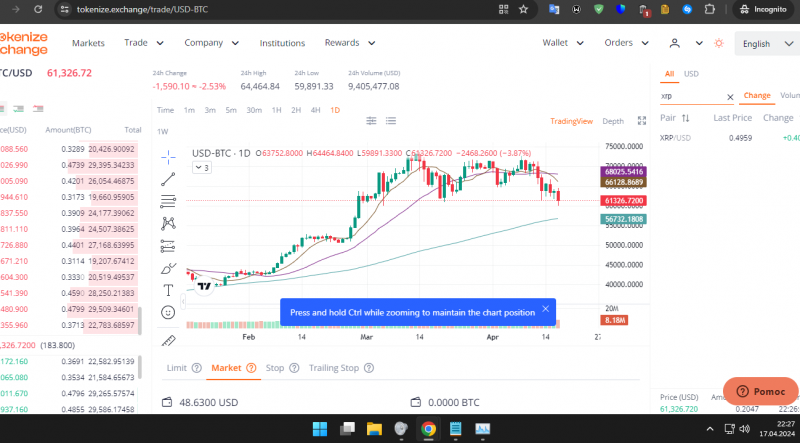Toggle the light/dark theme sun icon
Image resolution: width=800 pixels, height=443 pixels.
pyautogui.click(x=718, y=43)
